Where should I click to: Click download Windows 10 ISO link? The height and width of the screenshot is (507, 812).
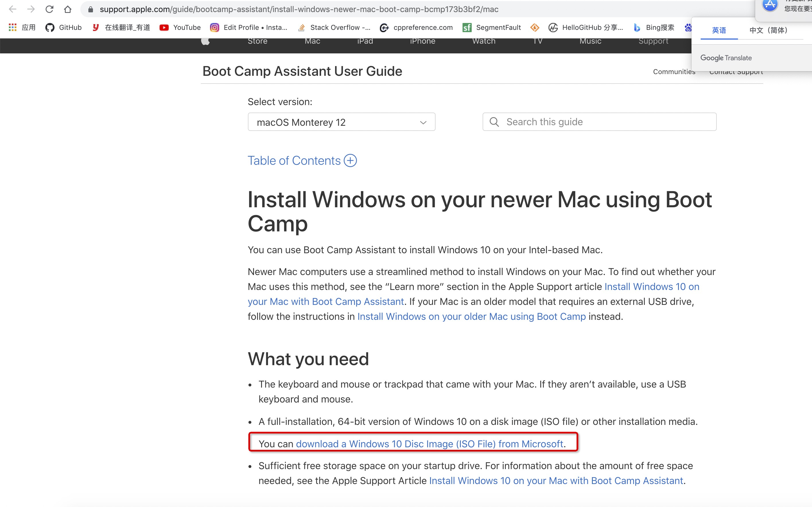[430, 443]
